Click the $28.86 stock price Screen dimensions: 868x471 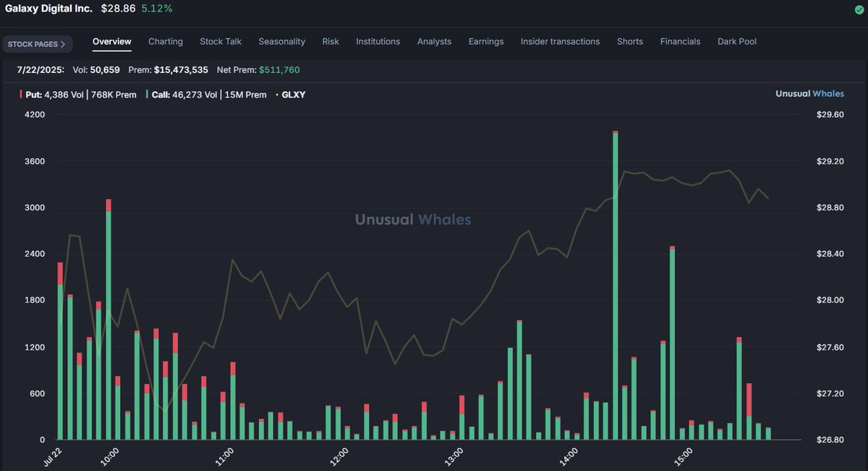tap(117, 9)
